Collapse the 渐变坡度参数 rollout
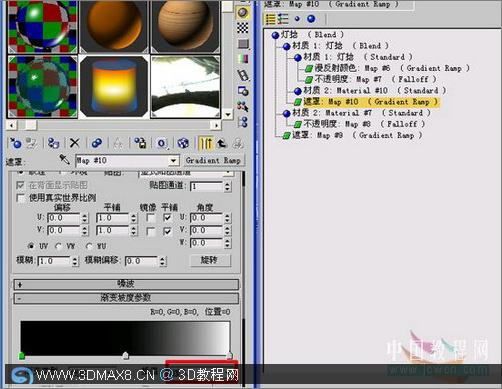Viewport: 502px width, 389px height. [126, 298]
